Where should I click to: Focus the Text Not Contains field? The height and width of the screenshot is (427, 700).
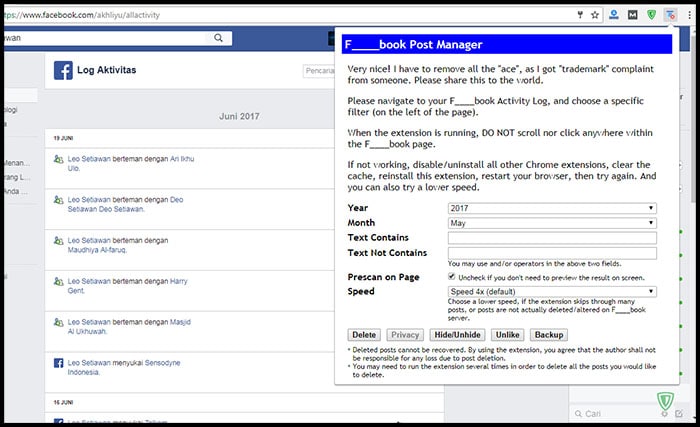pyautogui.click(x=552, y=253)
